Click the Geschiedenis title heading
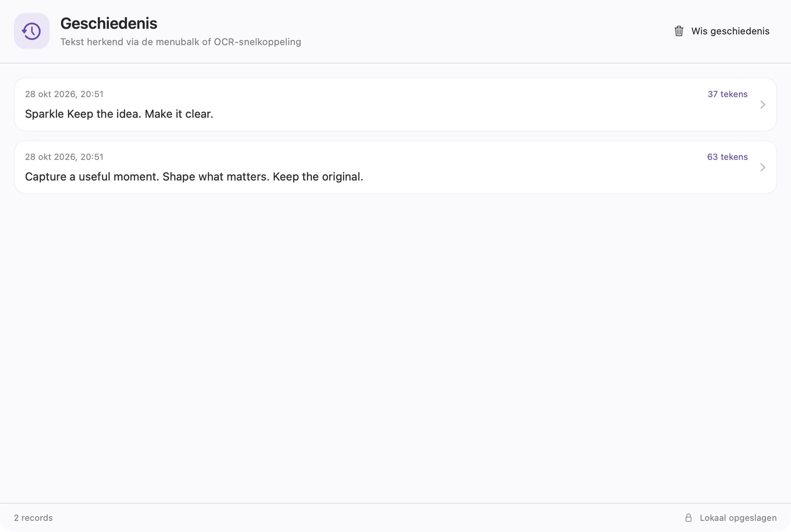791x532 pixels. click(109, 23)
